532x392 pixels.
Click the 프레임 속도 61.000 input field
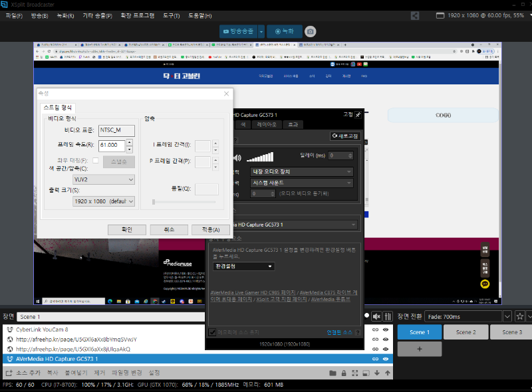[112, 146]
